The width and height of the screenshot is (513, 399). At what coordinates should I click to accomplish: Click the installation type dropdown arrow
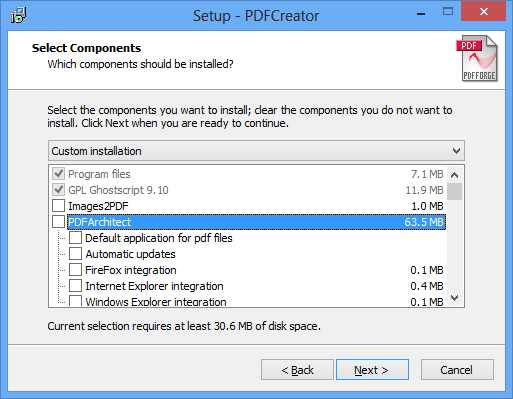click(x=456, y=151)
